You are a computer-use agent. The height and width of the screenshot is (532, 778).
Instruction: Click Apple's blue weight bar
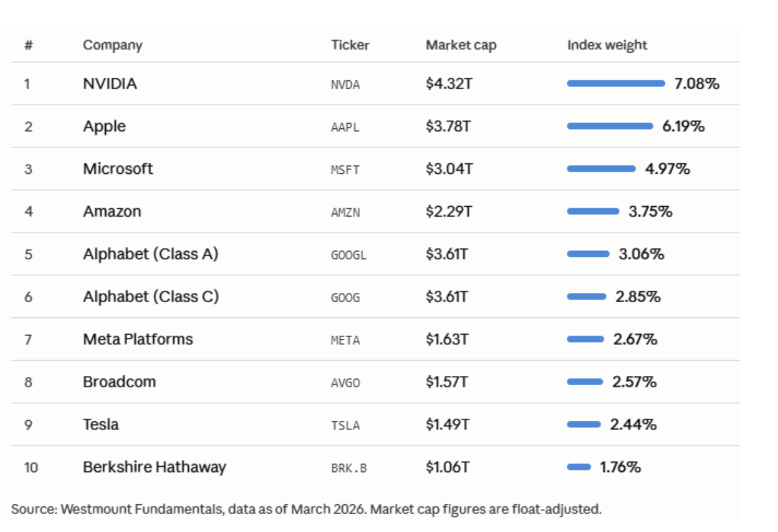click(609, 126)
